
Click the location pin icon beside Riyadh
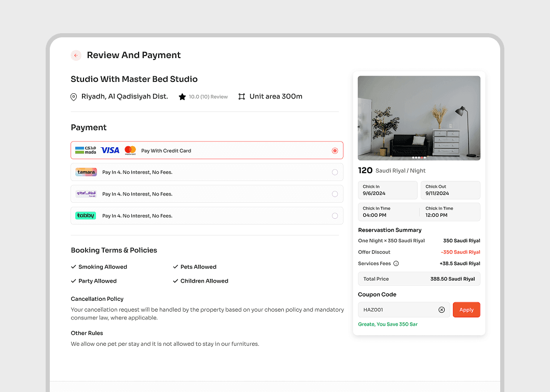73,96
